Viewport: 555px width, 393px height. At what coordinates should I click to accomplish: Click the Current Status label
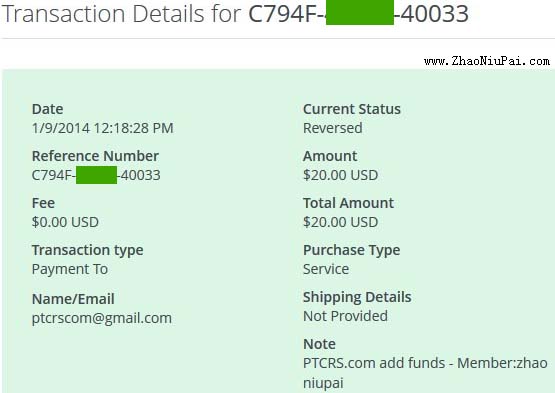352,109
